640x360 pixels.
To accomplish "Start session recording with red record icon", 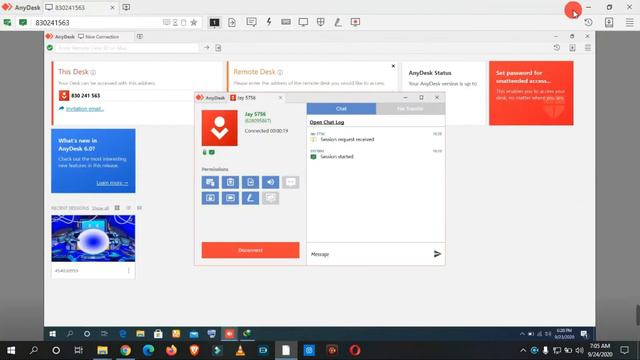I will coord(355,22).
